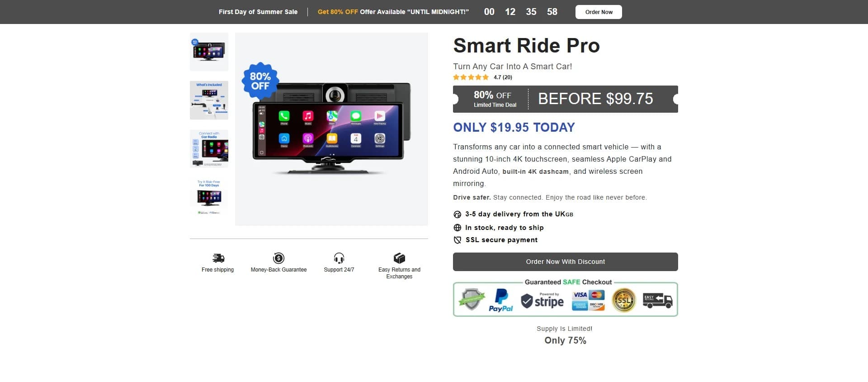
Task: Click the Visa and card logos badge
Action: [x=588, y=300]
